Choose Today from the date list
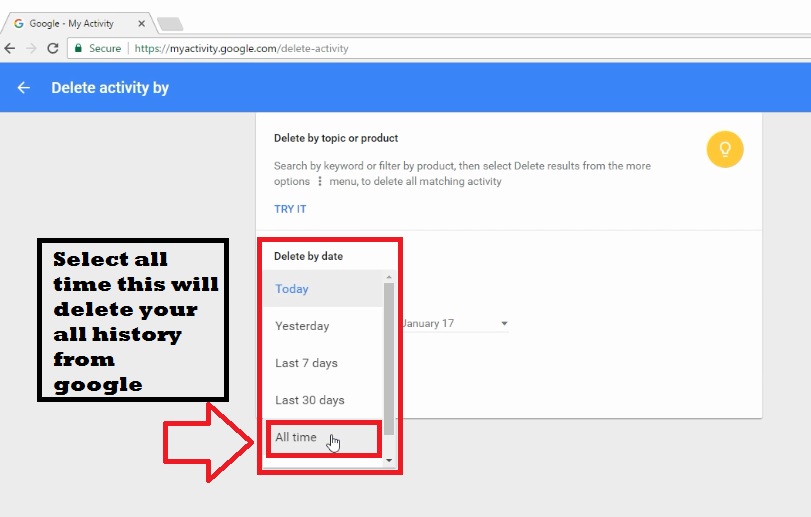The image size is (811, 517). tap(323, 288)
